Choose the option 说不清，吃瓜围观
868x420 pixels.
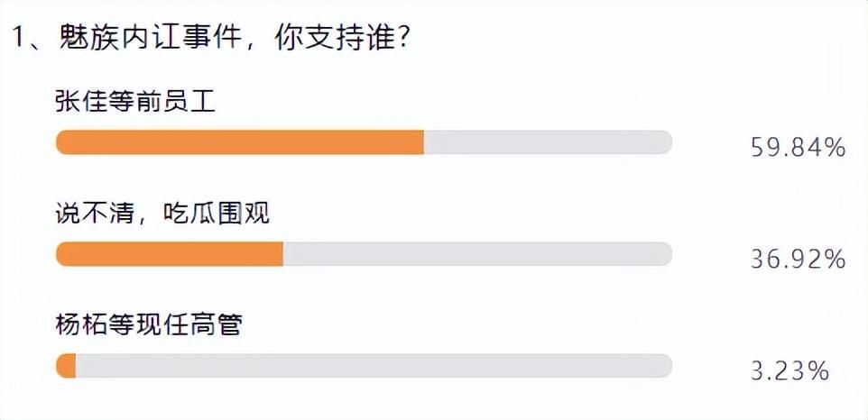click(x=162, y=214)
